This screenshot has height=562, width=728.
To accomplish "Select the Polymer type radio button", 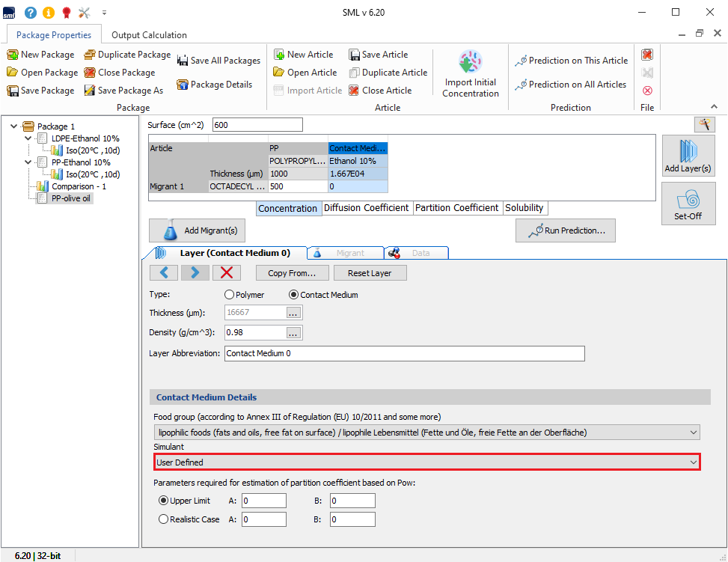I will (x=230, y=295).
